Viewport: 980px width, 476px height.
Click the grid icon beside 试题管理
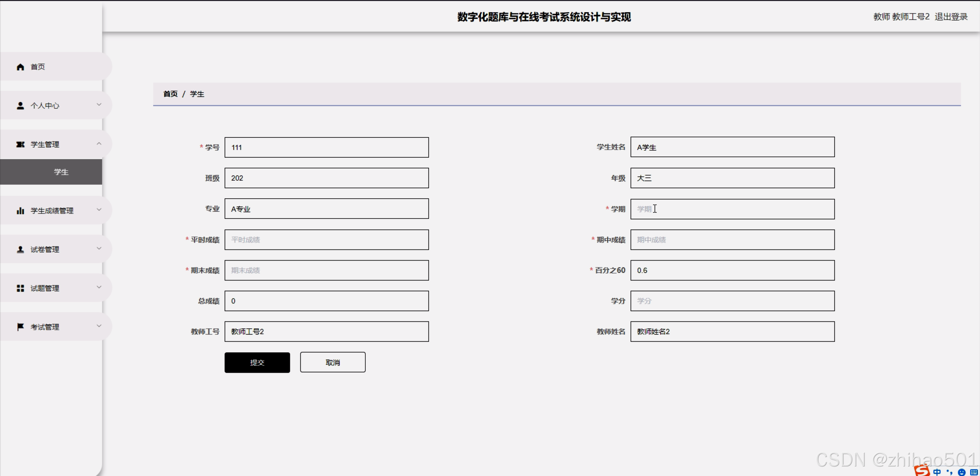[20, 288]
